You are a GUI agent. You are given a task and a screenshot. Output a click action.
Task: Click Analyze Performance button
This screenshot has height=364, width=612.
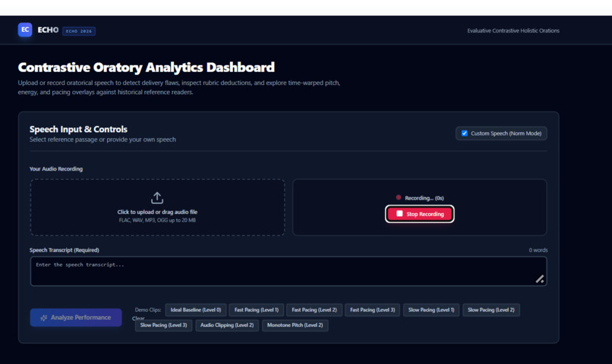pos(76,318)
